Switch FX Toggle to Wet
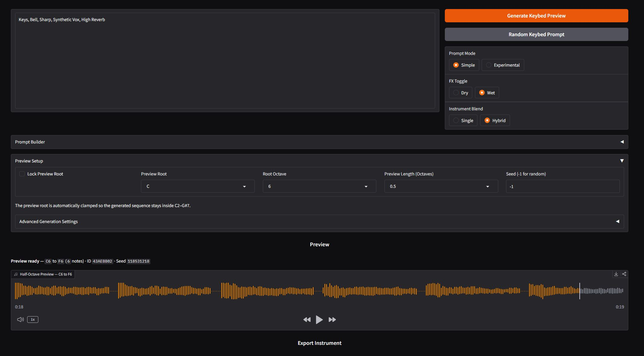Viewport: 644px width, 356px height. [x=487, y=93]
